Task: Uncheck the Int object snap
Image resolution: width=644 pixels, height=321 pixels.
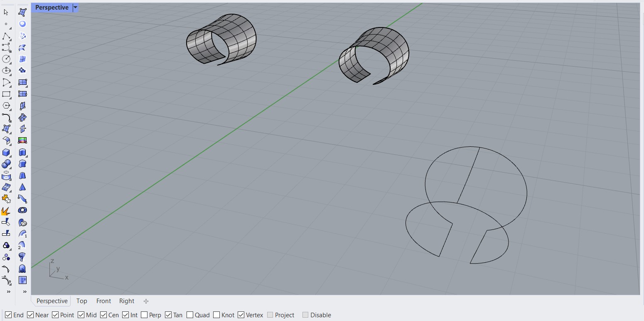Action: (x=125, y=315)
